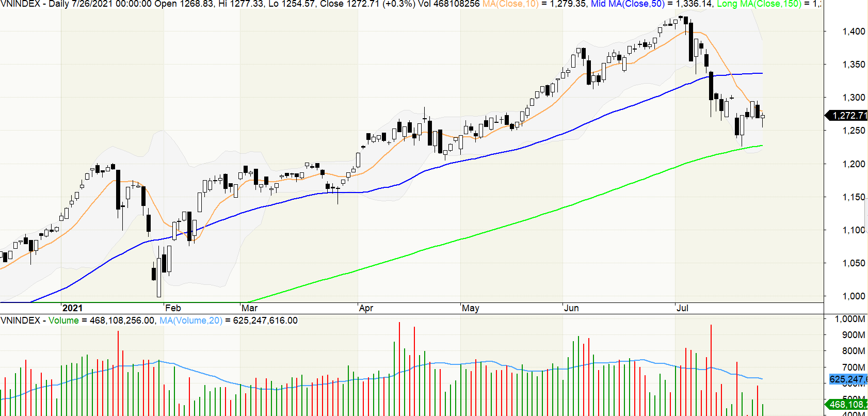
Task: Click the 1,300 price axis label
Action: [854, 98]
